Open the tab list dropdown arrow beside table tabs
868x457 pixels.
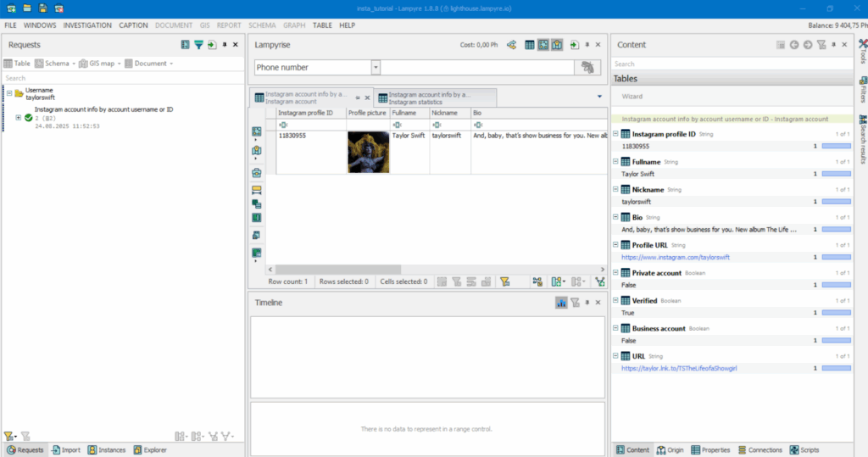tap(599, 97)
